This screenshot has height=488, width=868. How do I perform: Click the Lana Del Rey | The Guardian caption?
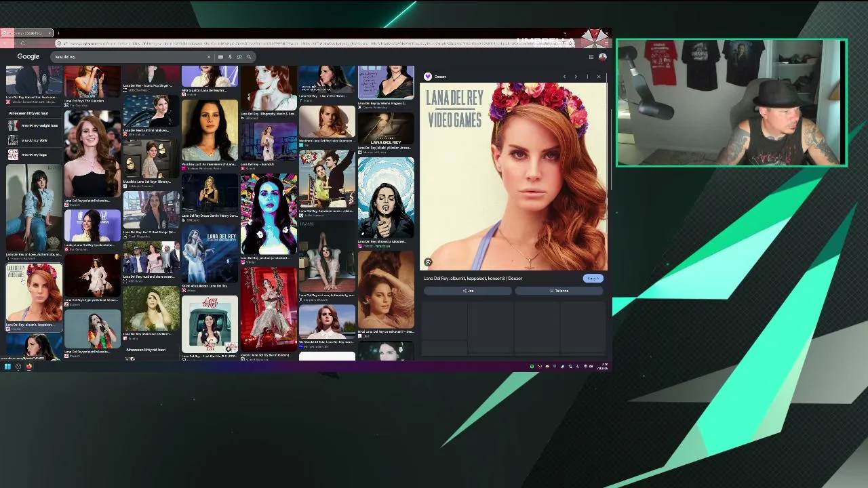84,101
